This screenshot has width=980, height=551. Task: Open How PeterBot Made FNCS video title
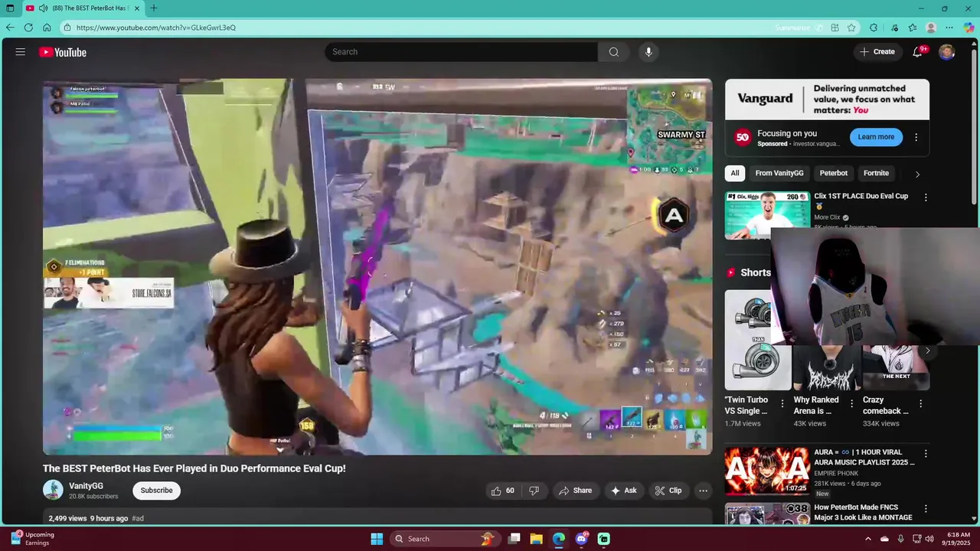[x=864, y=512]
